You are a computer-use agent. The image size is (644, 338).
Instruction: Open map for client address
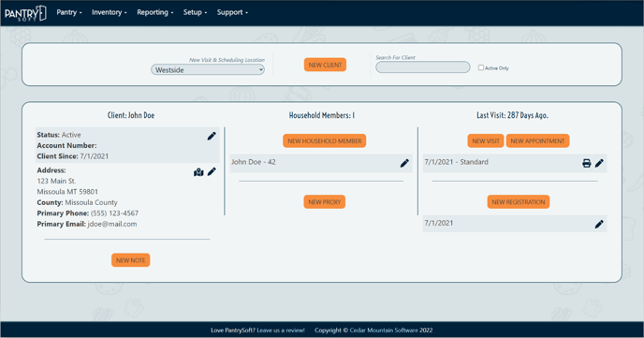[198, 172]
